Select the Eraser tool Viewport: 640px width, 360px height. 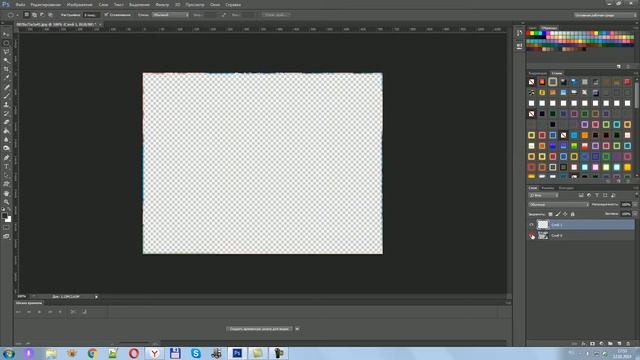(6, 122)
